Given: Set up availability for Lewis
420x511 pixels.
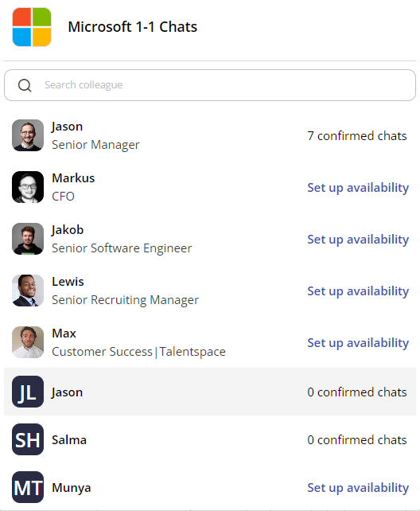Looking at the screenshot, I should pos(358,291).
